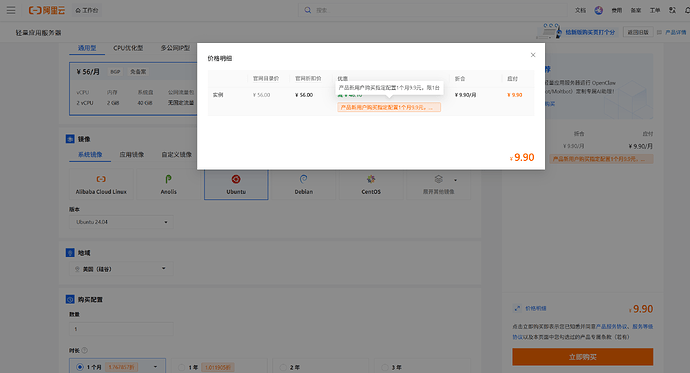Switch to the 应用镜像 image tab

132,155
